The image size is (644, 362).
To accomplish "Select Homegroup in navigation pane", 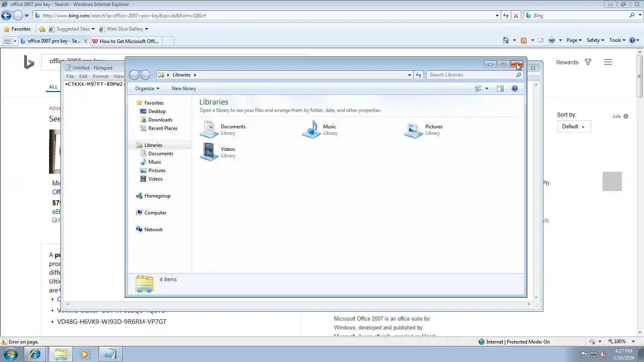I will tap(157, 196).
